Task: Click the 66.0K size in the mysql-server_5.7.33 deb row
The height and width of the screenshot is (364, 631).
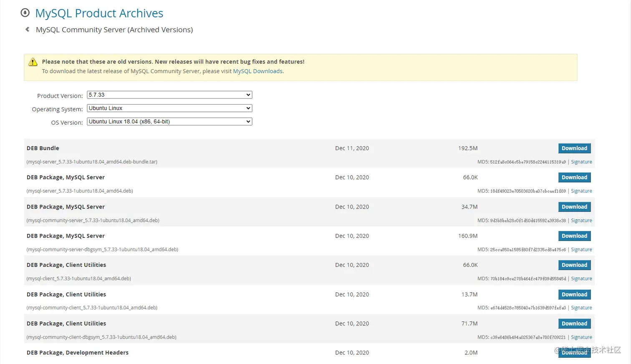Action: (x=470, y=178)
